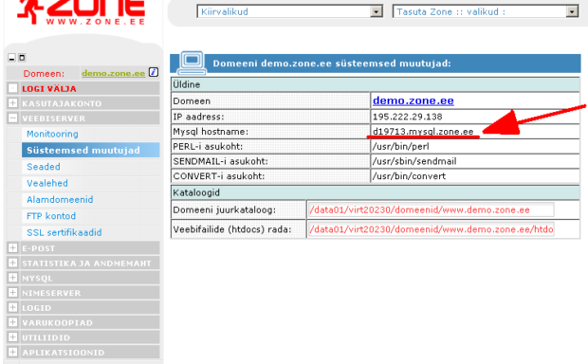
Task: Click the Zone www.zone.ee logo
Action: (81, 12)
